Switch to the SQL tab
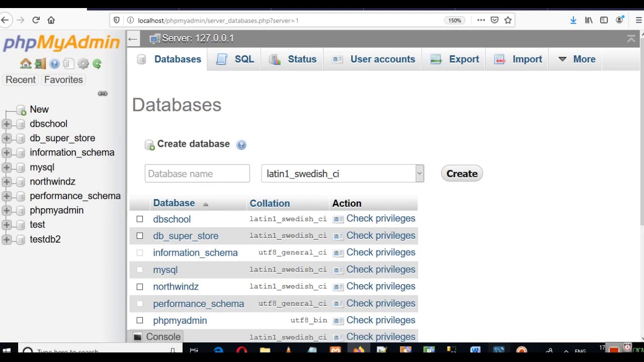Image resolution: width=644 pixels, height=362 pixels. tap(235, 59)
